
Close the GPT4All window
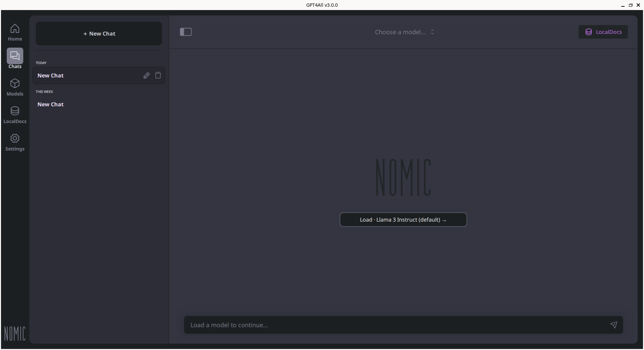pos(638,5)
